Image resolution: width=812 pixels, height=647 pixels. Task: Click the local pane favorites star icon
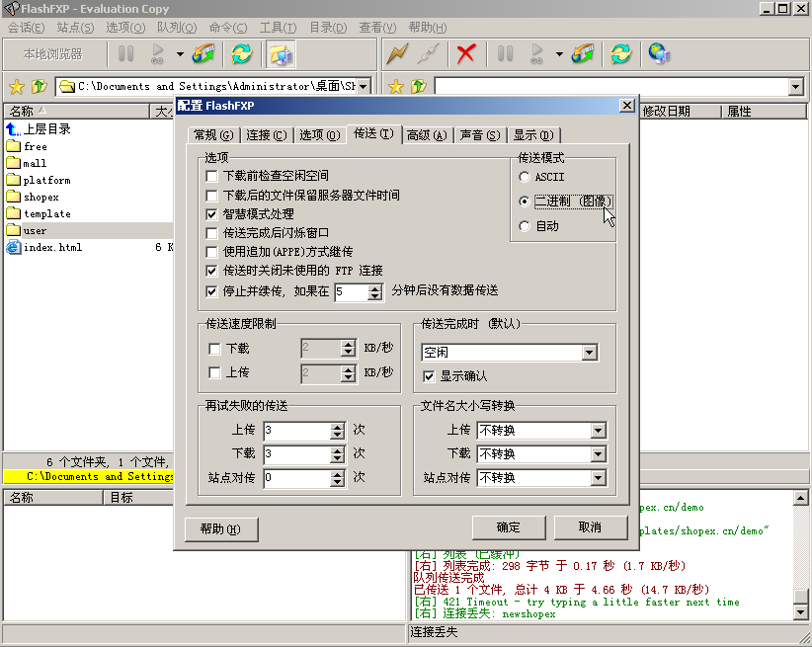(17, 87)
